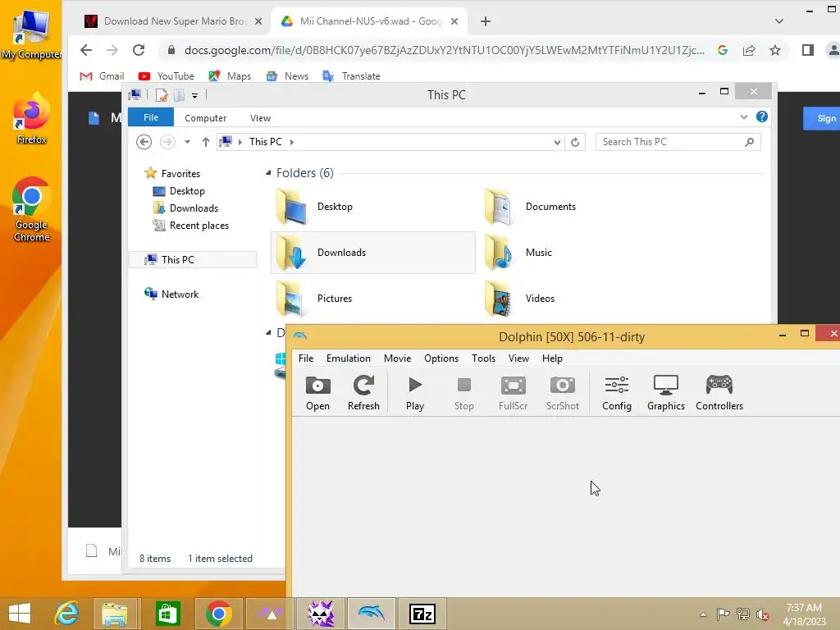Image resolution: width=840 pixels, height=630 pixels.
Task: Click the Chrome address bar URL
Action: [x=444, y=50]
